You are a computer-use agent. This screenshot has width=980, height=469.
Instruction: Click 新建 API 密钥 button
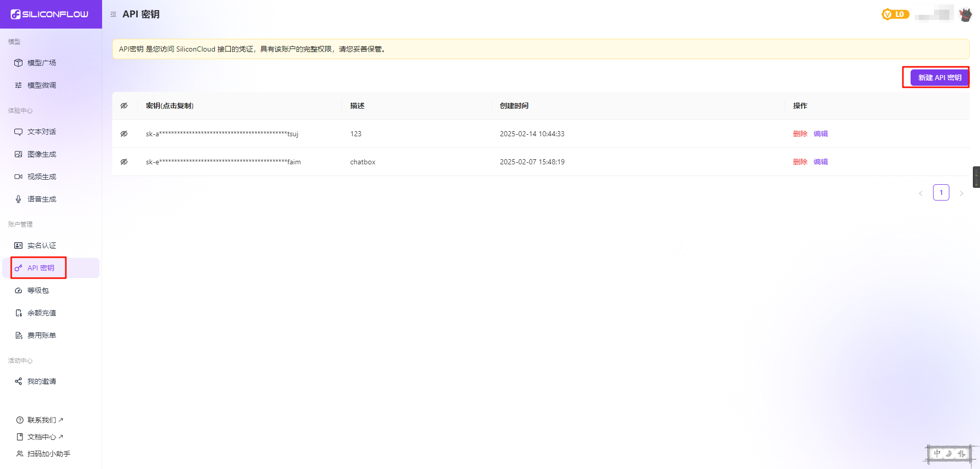[x=939, y=78]
